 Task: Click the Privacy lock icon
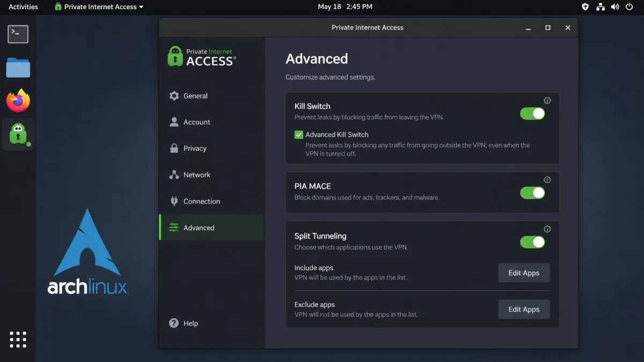[x=174, y=148]
